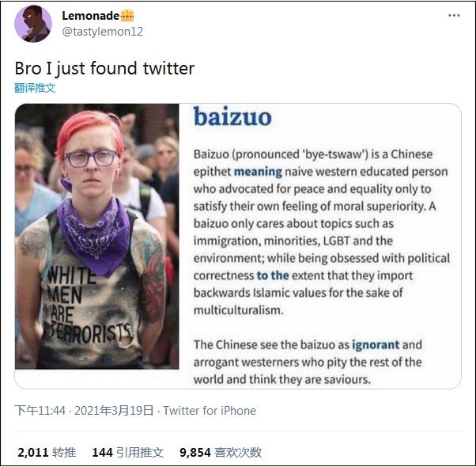This screenshot has width=476, height=467.
Task: Click 翻译推文 to translate the tweet
Action: click(x=35, y=88)
